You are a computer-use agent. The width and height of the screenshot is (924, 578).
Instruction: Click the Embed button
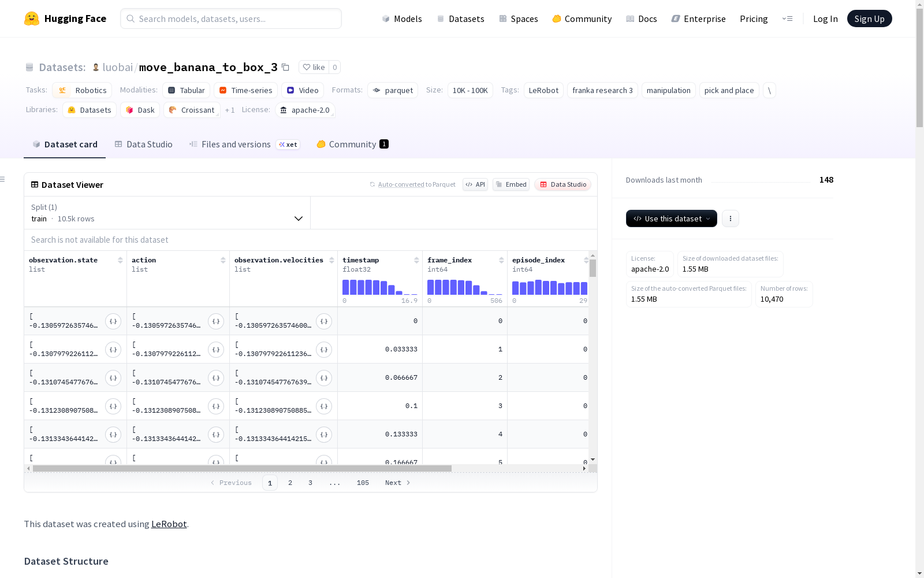[511, 184]
